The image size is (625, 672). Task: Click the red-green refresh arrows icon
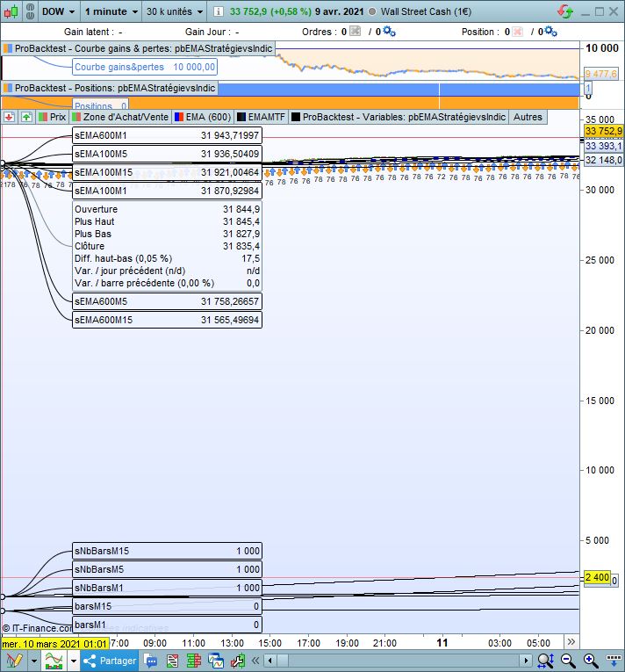[565, 11]
